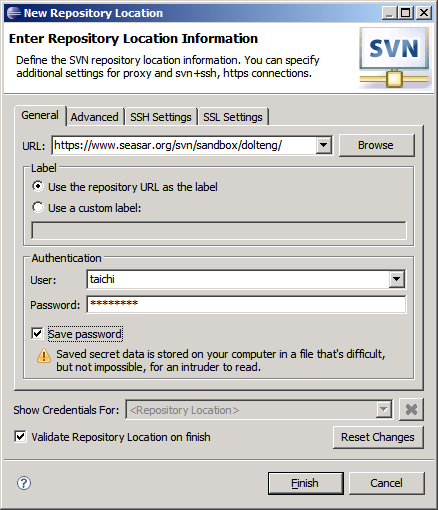Switch to the General tab
Viewport: 438px width, 510px height.
click(x=40, y=115)
